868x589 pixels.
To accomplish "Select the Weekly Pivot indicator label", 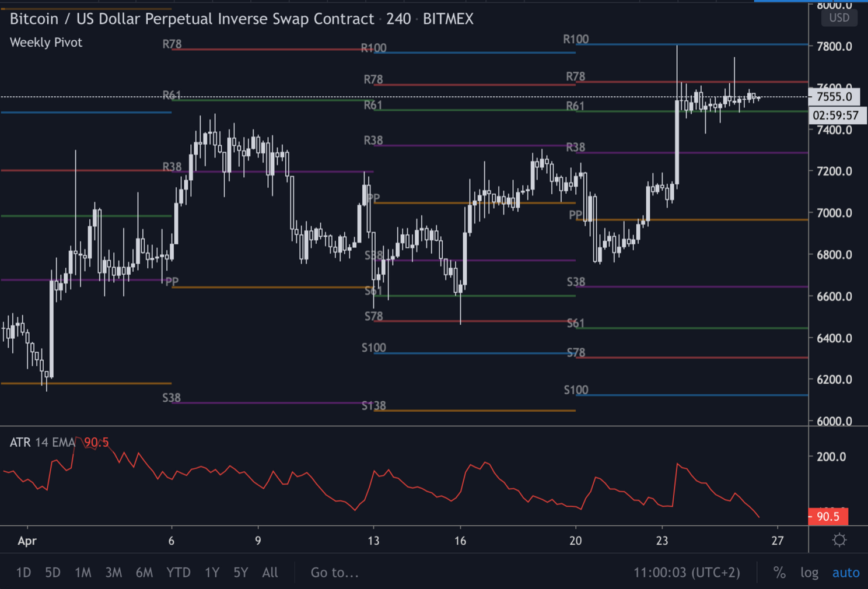I will (46, 43).
